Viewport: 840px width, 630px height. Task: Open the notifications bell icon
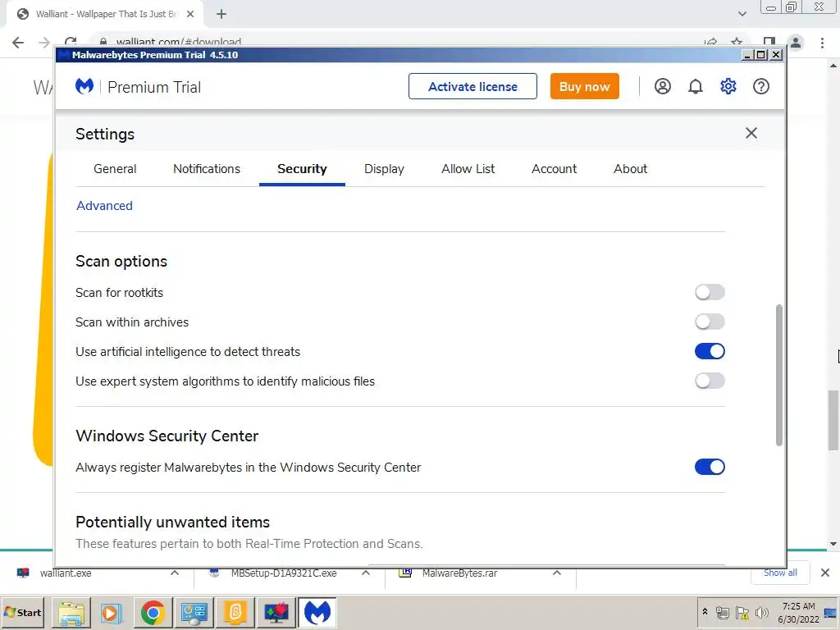click(x=696, y=86)
